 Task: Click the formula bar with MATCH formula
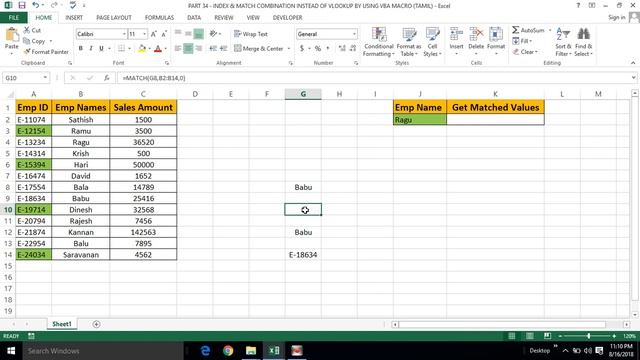pos(373,78)
